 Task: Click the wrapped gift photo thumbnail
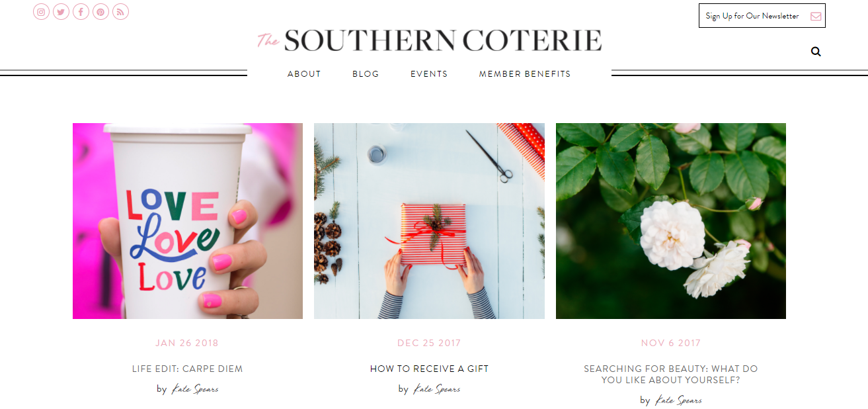pos(429,221)
